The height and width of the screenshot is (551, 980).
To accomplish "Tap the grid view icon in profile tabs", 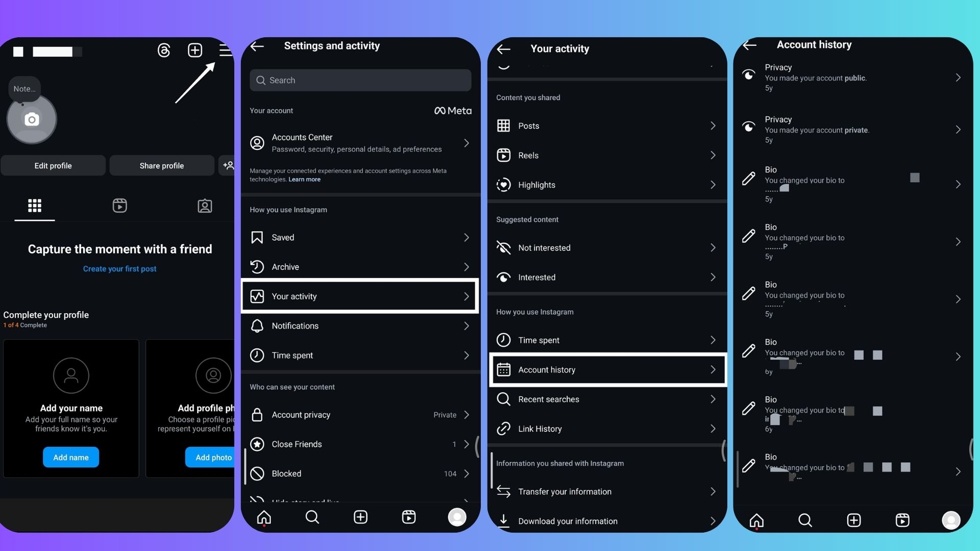I will click(x=34, y=206).
